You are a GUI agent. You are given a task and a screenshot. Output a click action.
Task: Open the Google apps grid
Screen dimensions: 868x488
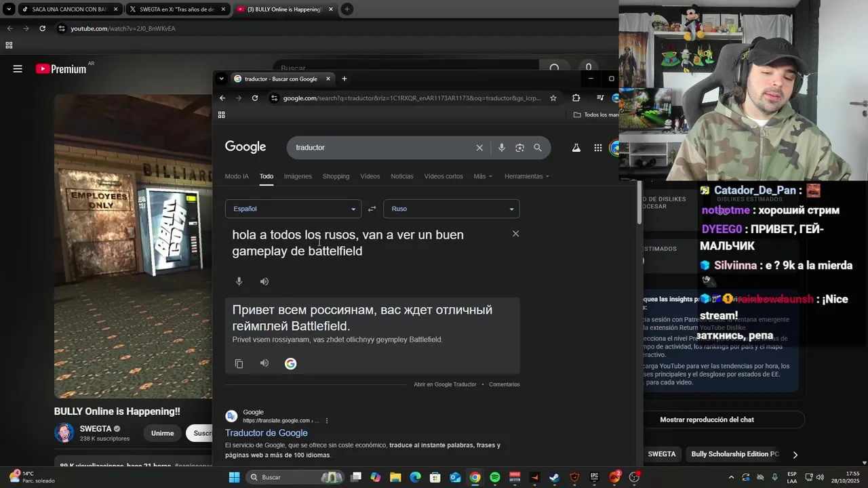click(x=598, y=148)
